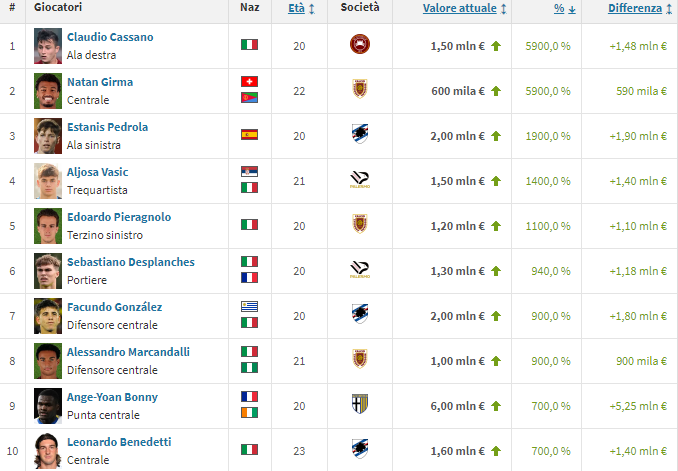The width and height of the screenshot is (678, 471).
Task: Click the Palermo crest in Aljosa Vasic's row
Action: [x=359, y=179]
